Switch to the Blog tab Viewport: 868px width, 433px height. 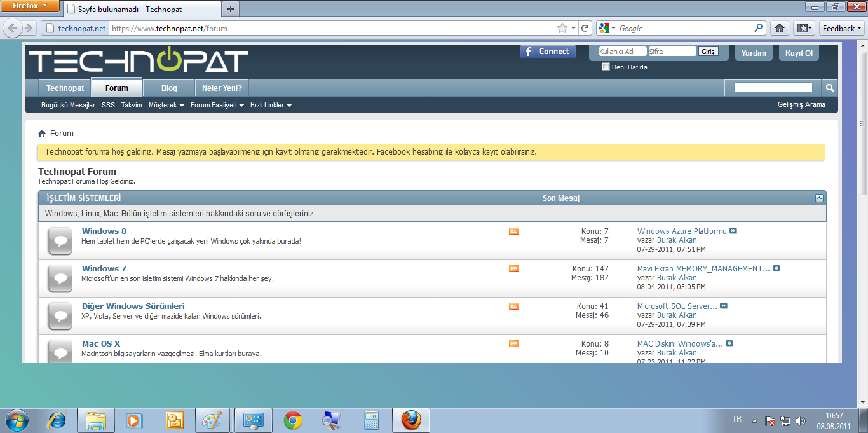(x=169, y=88)
